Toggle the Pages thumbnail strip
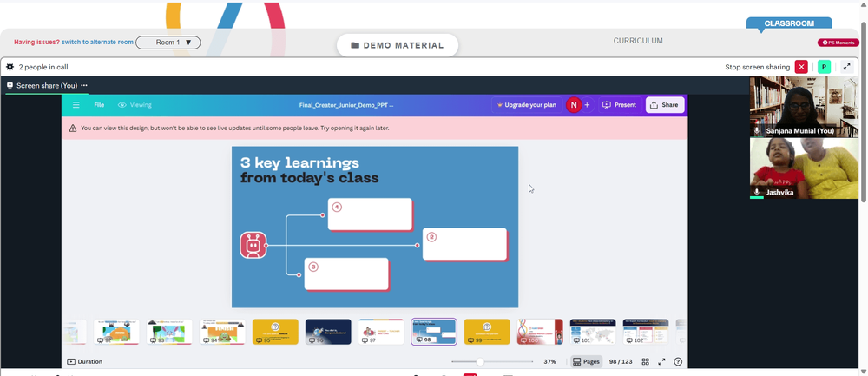The height and width of the screenshot is (376, 868). (x=586, y=361)
